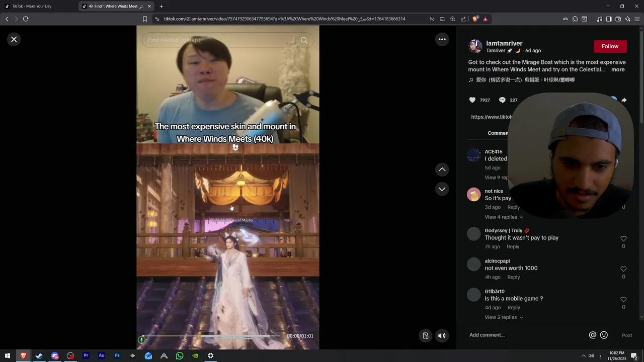Image resolution: width=644 pixels, height=362 pixels.
Task: Open comments via the speech bubble icon
Action: (x=502, y=100)
